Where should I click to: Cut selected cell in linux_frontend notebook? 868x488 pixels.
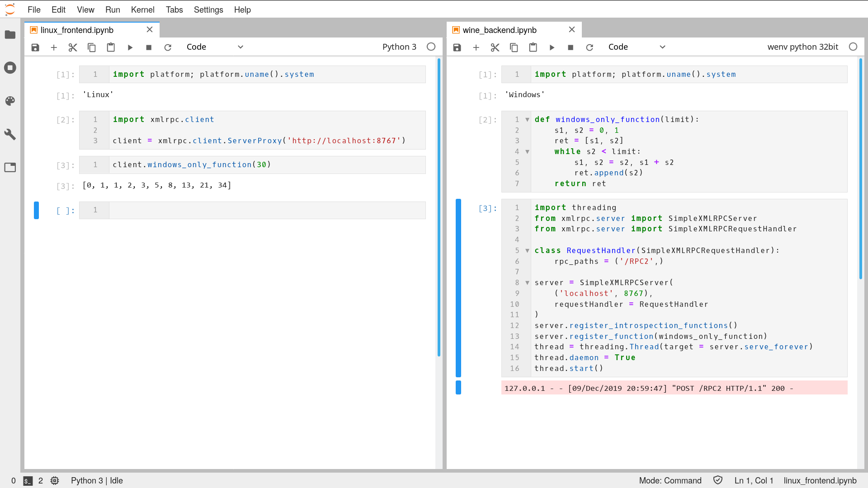coord(73,47)
